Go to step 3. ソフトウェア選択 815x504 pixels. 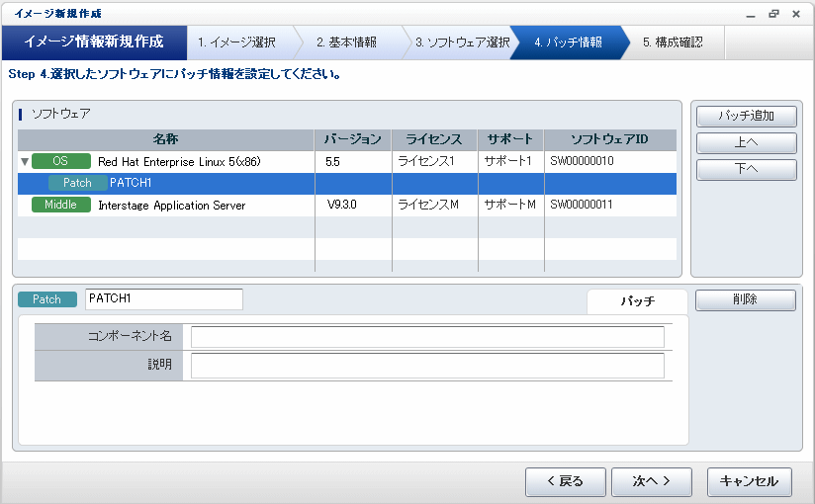462,42
